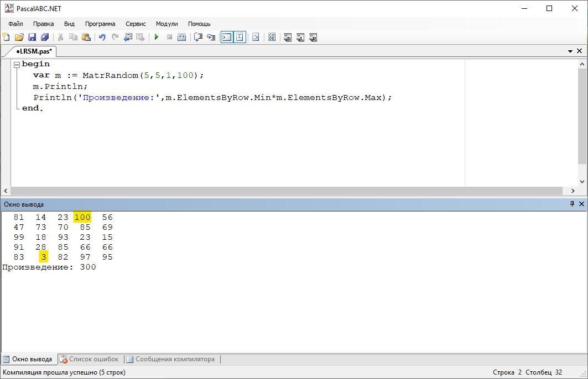Click the editor horizontal scrollbar thumb
This screenshot has height=379, width=588.
(287, 191)
